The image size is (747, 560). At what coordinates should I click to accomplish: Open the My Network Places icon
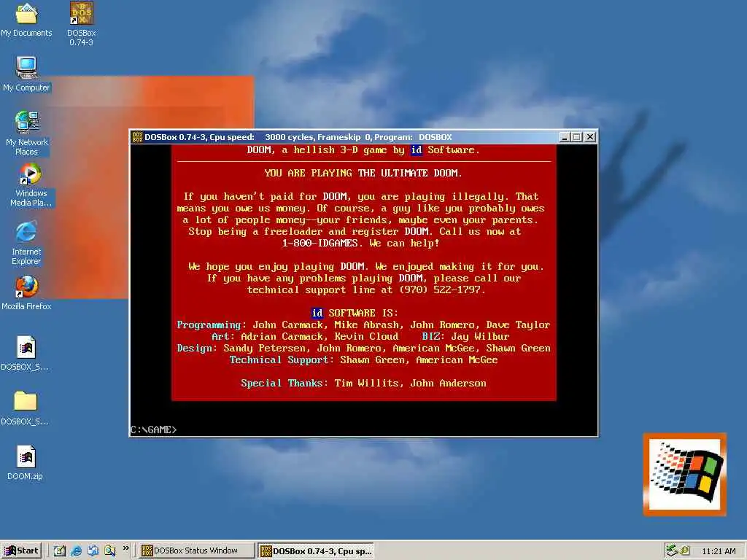[x=26, y=133]
